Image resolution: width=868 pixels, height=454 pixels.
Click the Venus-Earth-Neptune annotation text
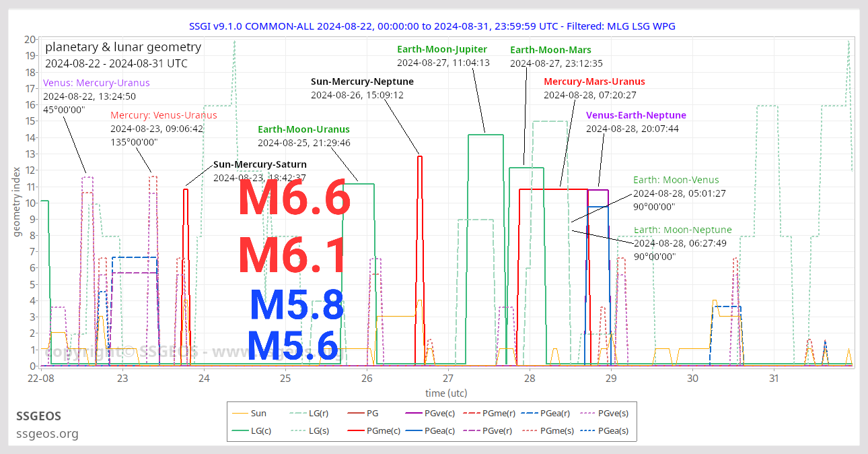tap(636, 115)
